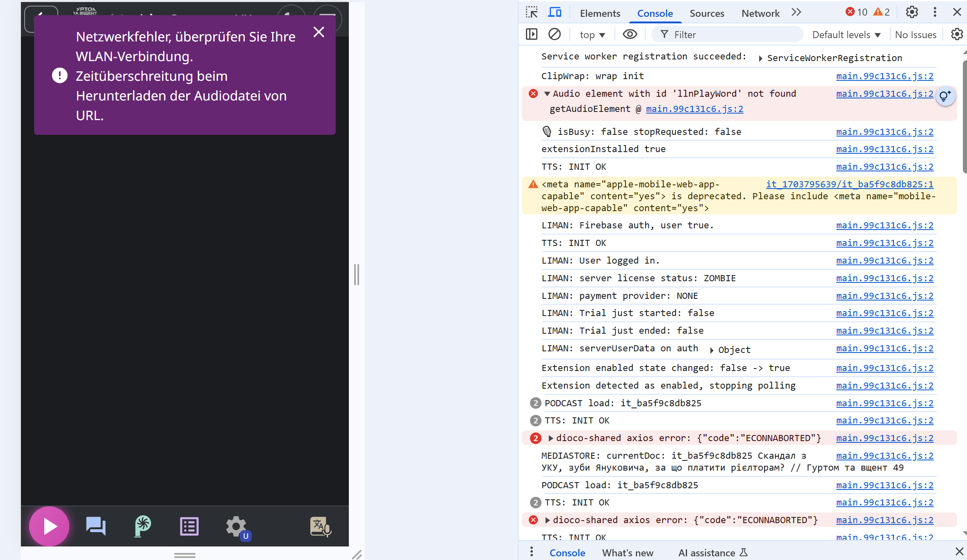Screen dimensions: 967x560
Task: Click the live expression eye icon
Action: (x=630, y=34)
